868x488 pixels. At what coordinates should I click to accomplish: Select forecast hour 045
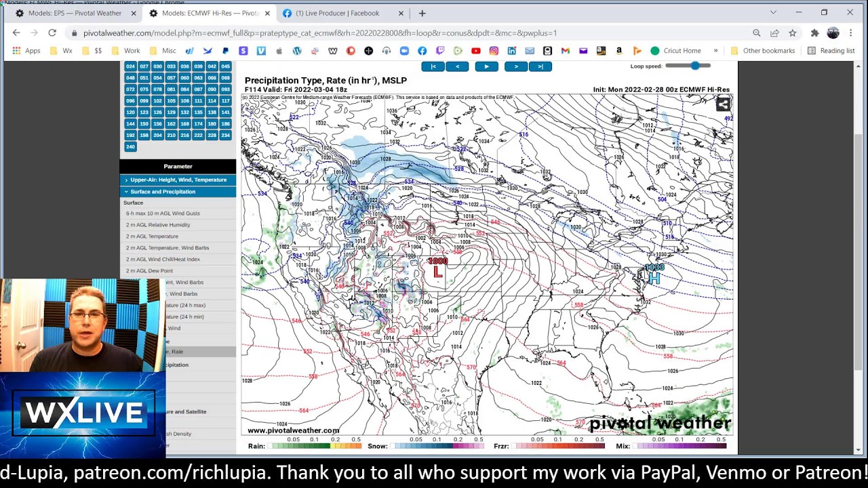pyautogui.click(x=225, y=66)
